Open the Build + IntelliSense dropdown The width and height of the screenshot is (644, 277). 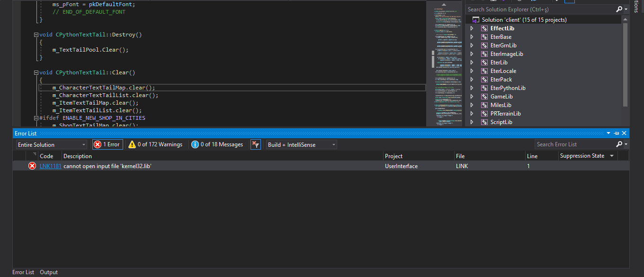(x=302, y=144)
